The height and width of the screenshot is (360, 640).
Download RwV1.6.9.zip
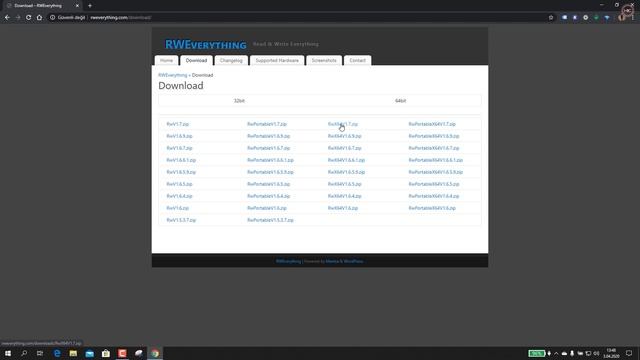point(179,136)
